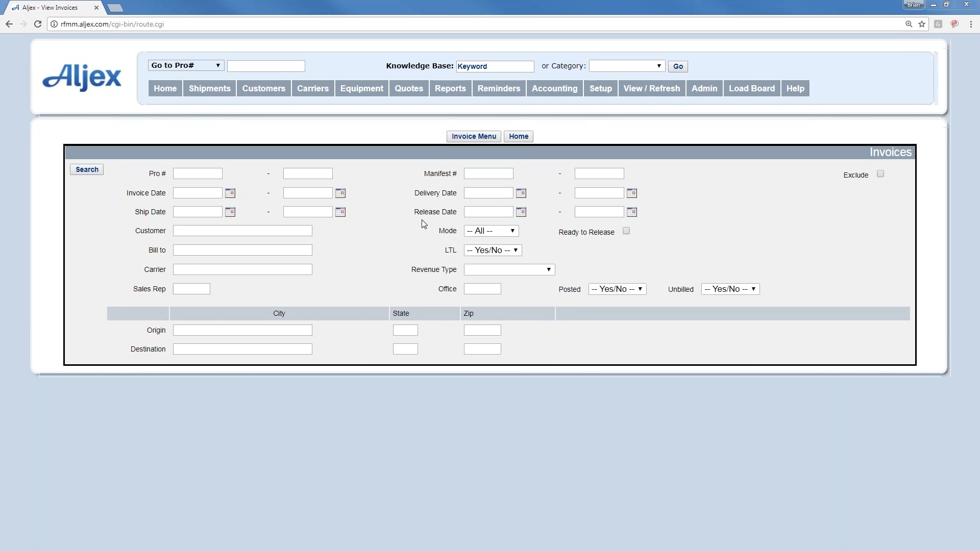Go back with browser back arrow
This screenshot has height=551, width=980.
pos(9,24)
